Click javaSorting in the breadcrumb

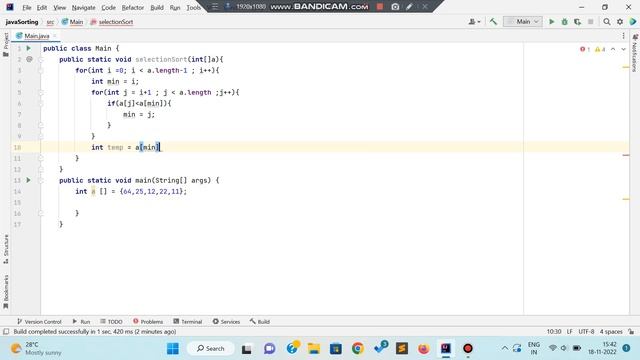pyautogui.click(x=22, y=22)
